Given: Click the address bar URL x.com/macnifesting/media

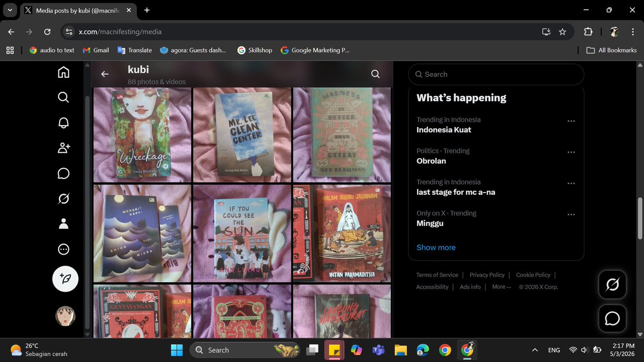Looking at the screenshot, I should [120, 32].
